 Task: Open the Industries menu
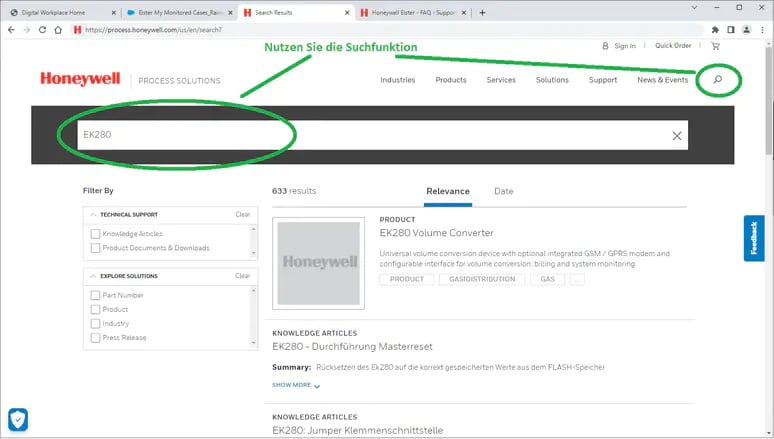coord(397,80)
